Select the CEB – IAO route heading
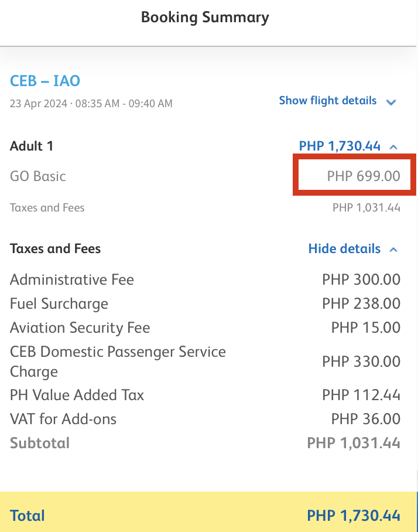 45,81
